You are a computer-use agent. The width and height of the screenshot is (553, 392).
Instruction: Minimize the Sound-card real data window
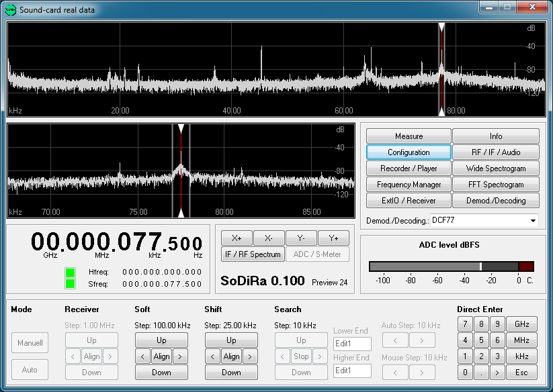[488, 7]
